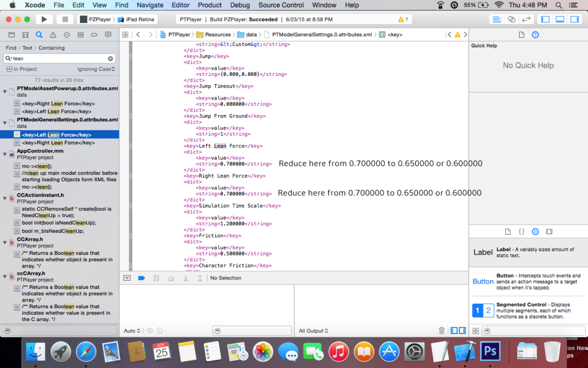The width and height of the screenshot is (588, 368).
Task: Open the Auto variables view dropdown
Action: point(131,331)
